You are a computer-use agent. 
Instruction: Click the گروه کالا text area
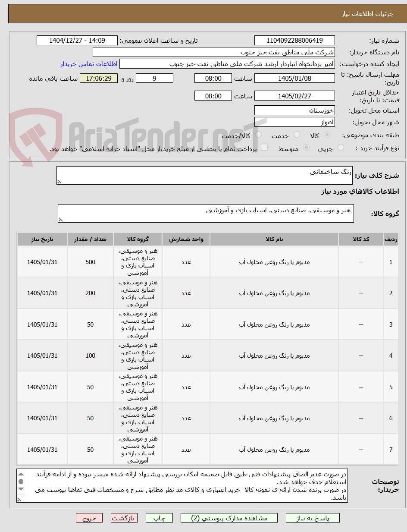[x=206, y=214]
